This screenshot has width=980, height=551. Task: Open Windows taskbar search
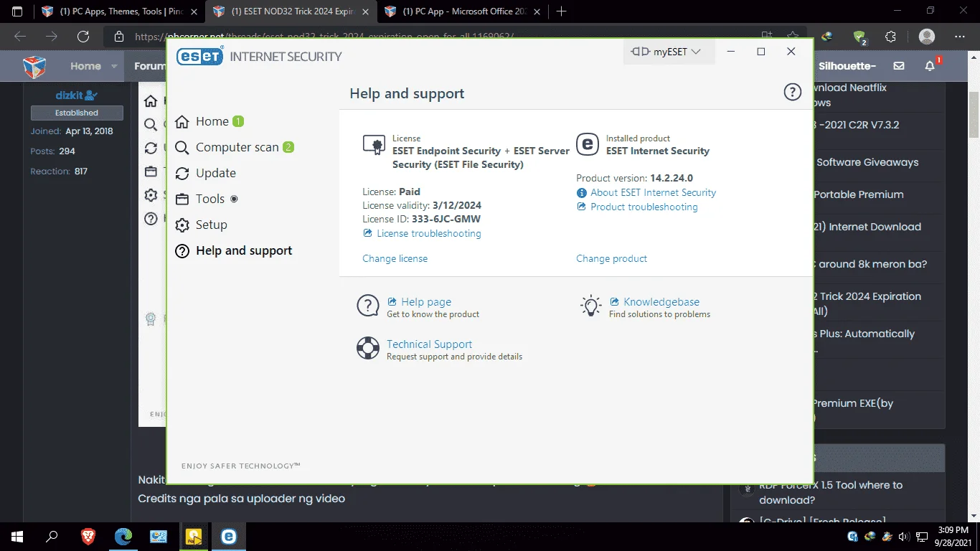[52, 537]
